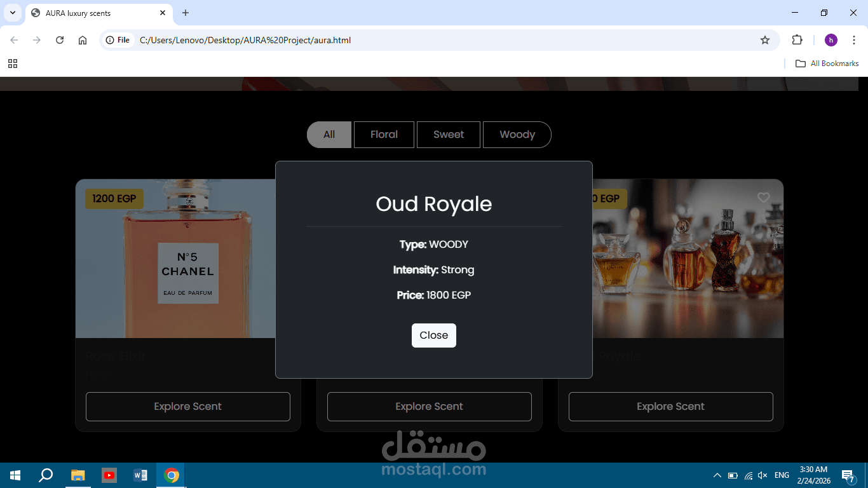868x488 pixels.
Task: Bookmark this page with the star icon
Action: 765,40
